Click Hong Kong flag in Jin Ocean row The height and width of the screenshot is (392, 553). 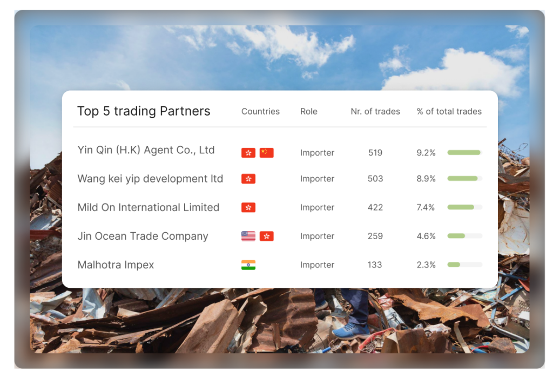[x=266, y=236]
